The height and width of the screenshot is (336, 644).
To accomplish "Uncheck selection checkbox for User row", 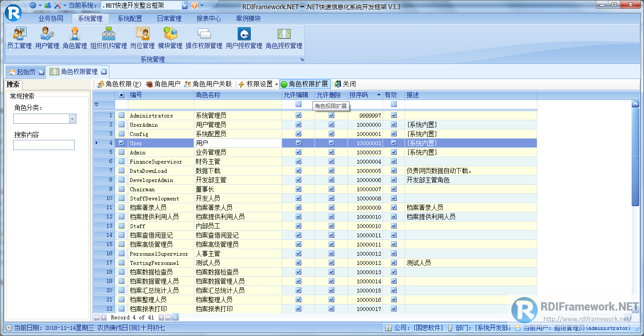I will (122, 143).
